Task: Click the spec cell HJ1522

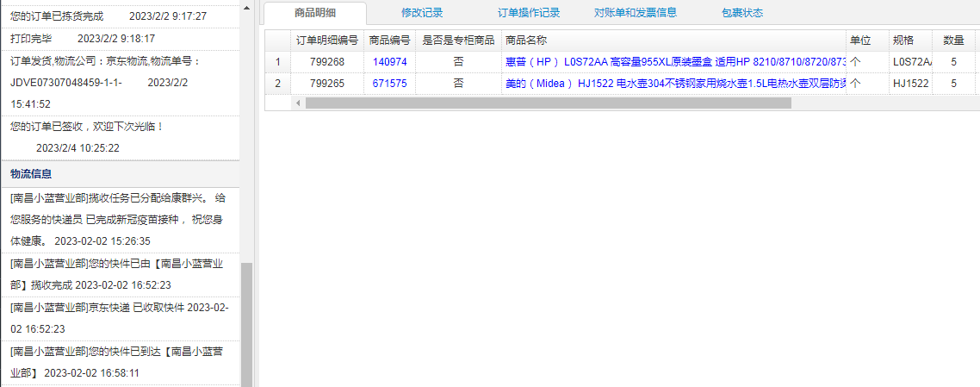Action: [x=911, y=83]
